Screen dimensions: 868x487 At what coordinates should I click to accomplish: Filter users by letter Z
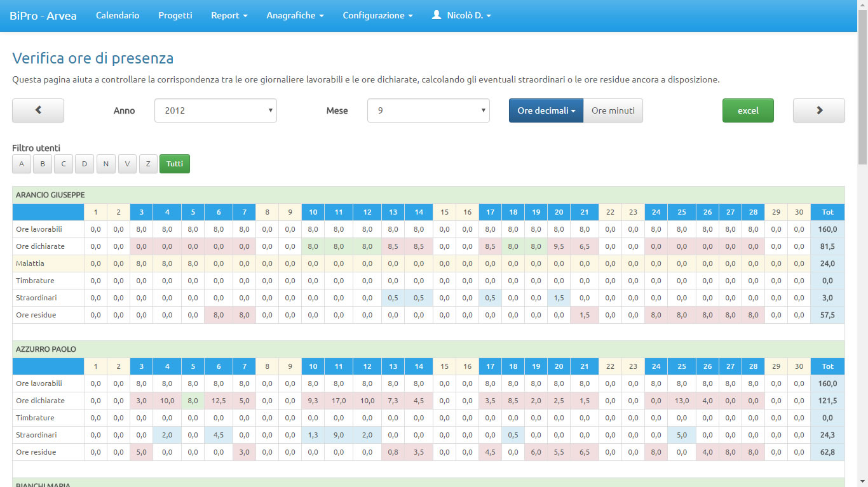pyautogui.click(x=148, y=164)
